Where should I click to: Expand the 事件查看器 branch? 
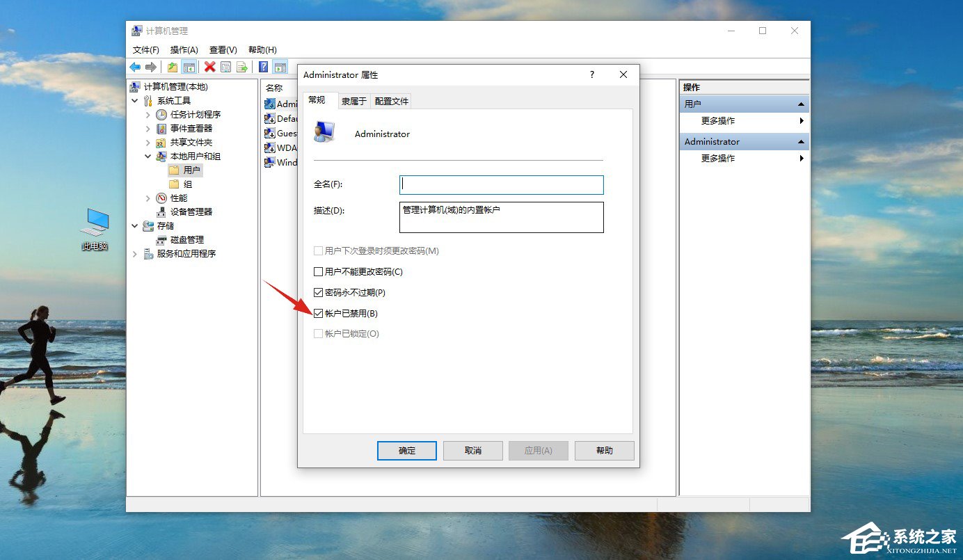[x=148, y=129]
